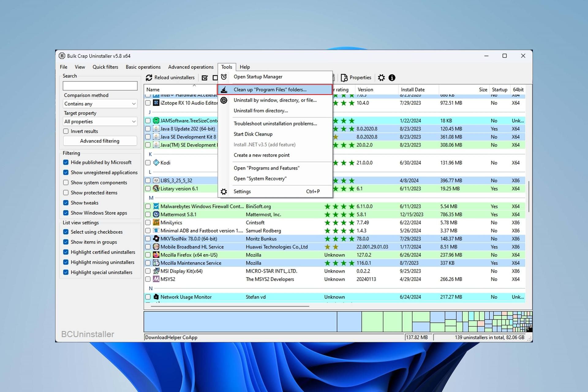588x392 pixels.
Task: Click the Properties panel icon
Action: (x=356, y=77)
